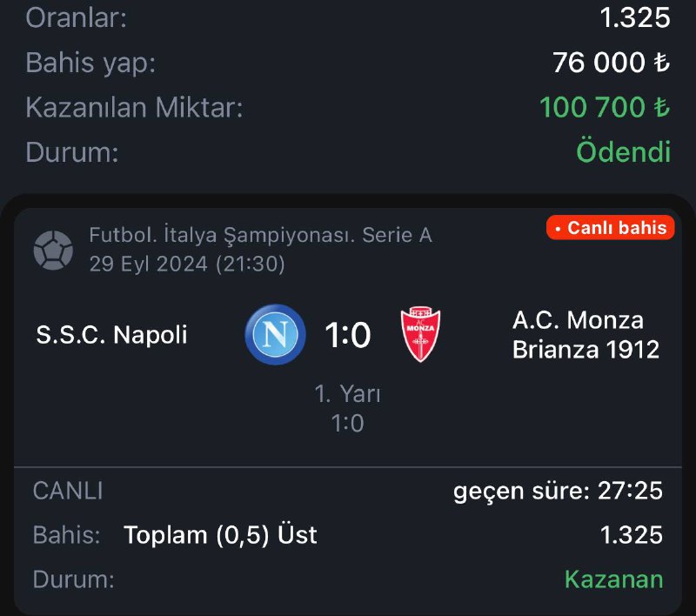Select the CANLI section label
This screenshot has width=696, height=616.
(67, 491)
